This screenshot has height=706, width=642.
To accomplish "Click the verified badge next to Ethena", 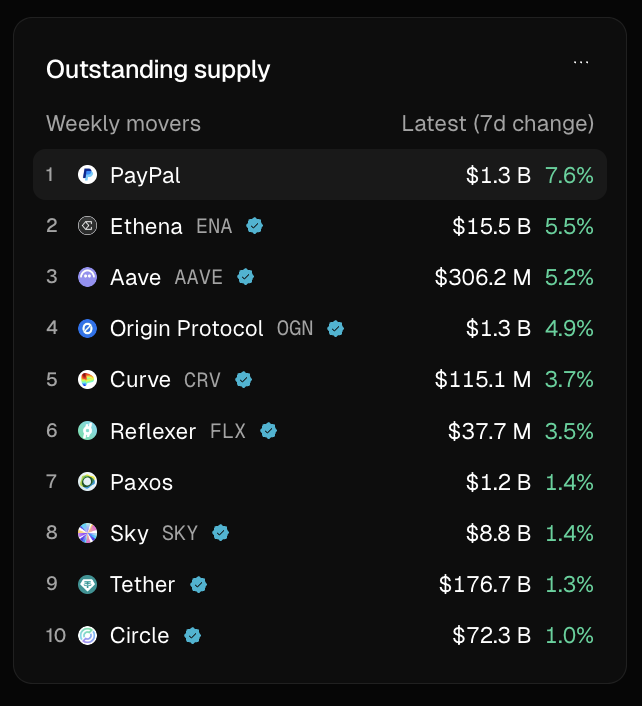I will pyautogui.click(x=254, y=226).
